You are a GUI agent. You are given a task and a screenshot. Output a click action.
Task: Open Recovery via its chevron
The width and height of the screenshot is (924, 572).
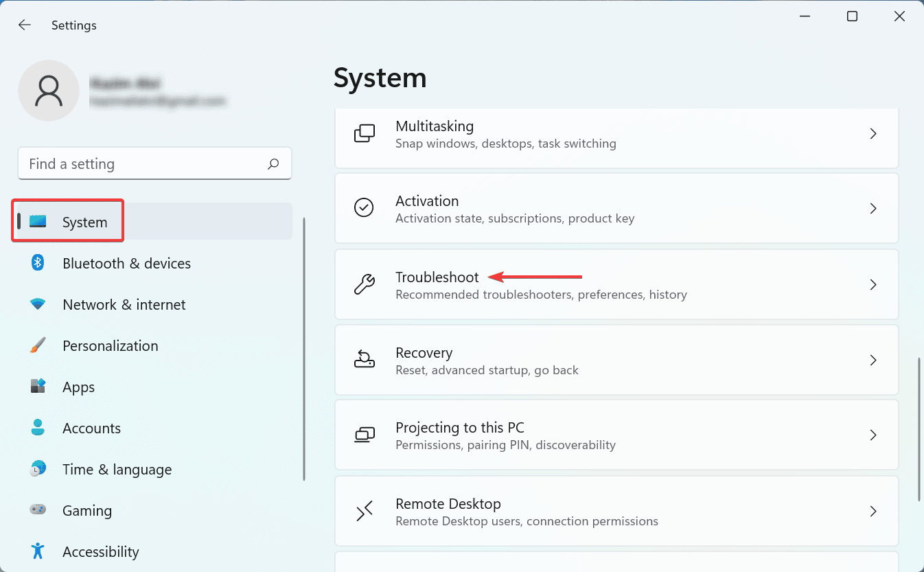pyautogui.click(x=873, y=360)
